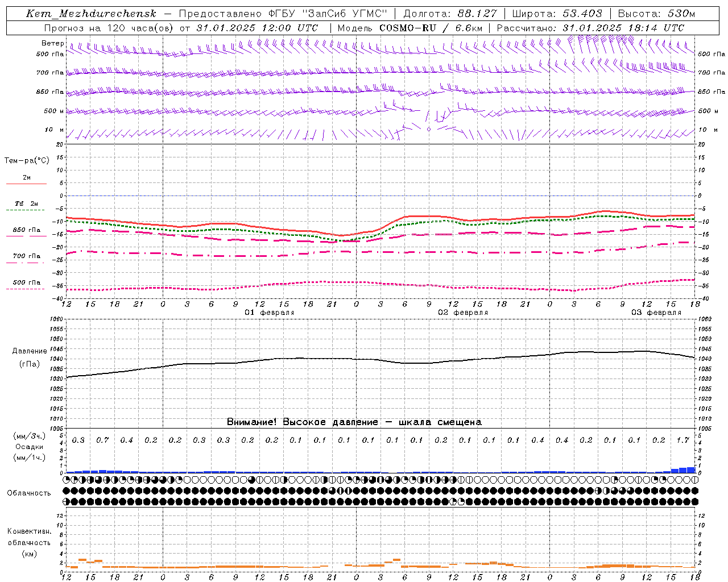Click the 700 гПа temperature legend entry
This screenshot has height=582, width=728.
tap(27, 256)
